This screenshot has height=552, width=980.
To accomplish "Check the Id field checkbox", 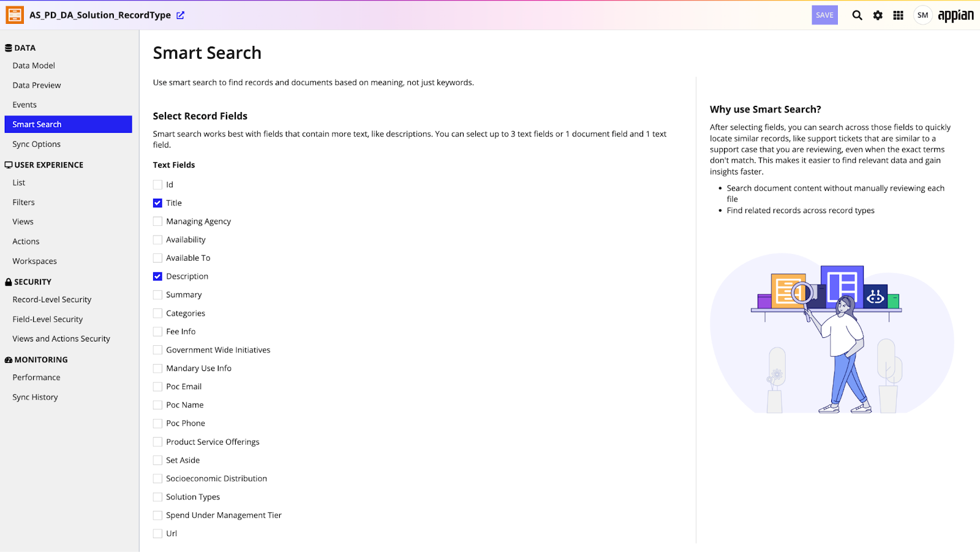I will tap(157, 184).
